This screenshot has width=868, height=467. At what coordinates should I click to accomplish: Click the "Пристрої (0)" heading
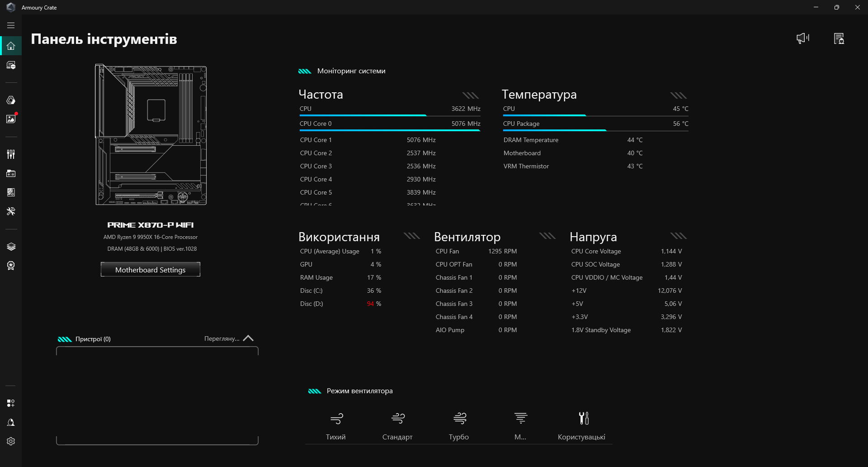coord(93,339)
